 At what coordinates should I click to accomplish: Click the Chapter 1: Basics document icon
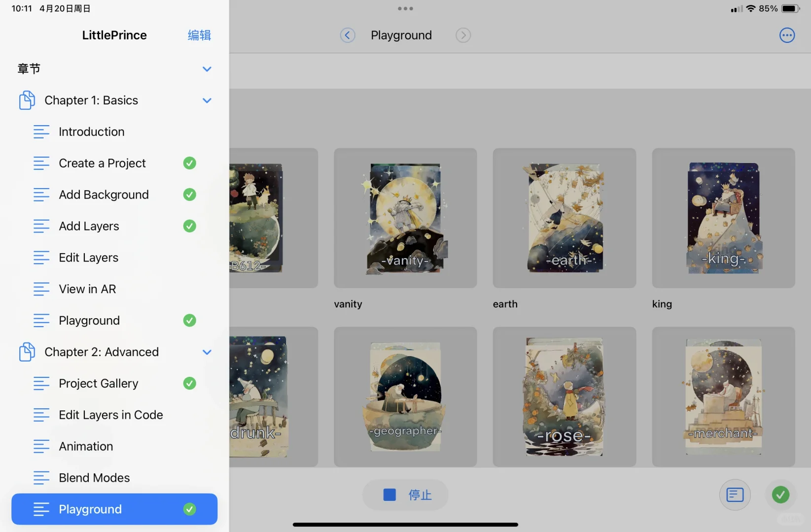coord(27,100)
